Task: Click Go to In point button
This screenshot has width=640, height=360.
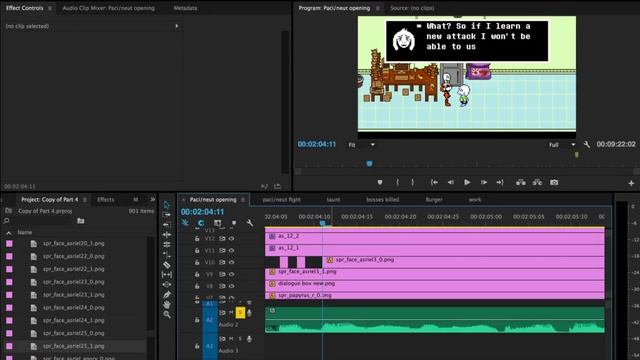Action: pyautogui.click(x=434, y=182)
